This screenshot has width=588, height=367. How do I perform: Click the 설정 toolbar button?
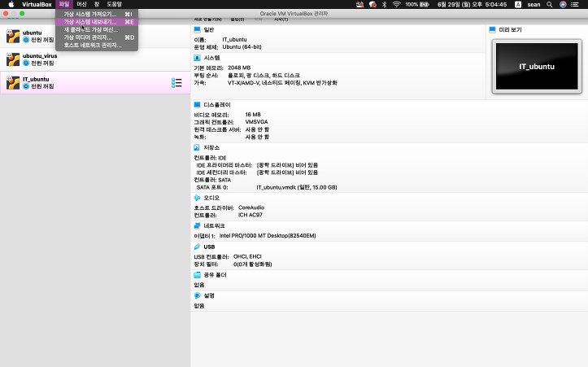click(237, 20)
